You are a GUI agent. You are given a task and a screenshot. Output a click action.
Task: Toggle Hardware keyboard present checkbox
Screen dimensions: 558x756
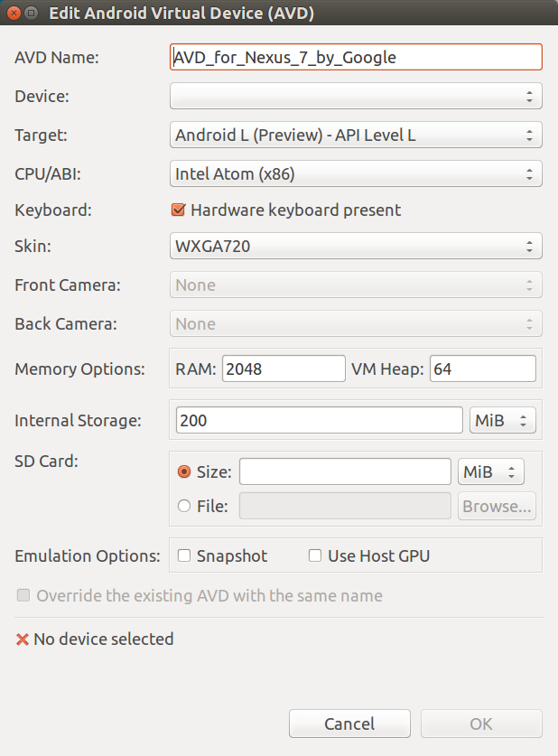pyautogui.click(x=178, y=210)
